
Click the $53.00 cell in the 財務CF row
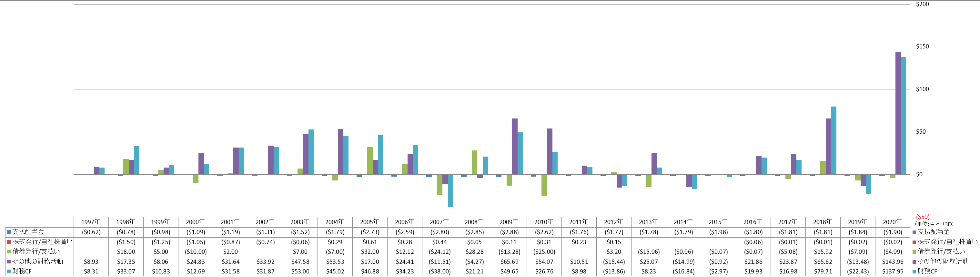click(x=300, y=272)
